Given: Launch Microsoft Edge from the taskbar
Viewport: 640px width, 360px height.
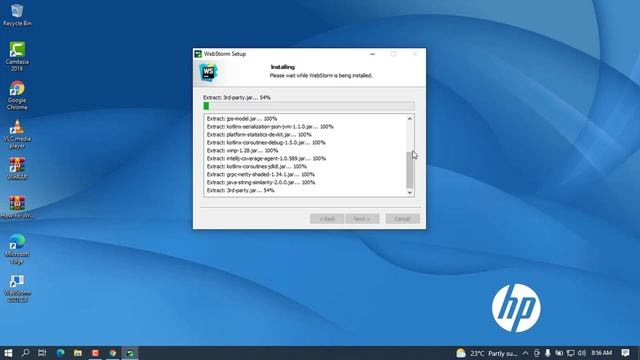Looking at the screenshot, I should click(60, 353).
